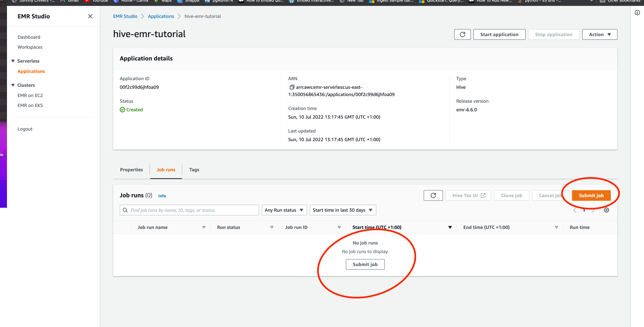The image size is (644, 327).
Task: Open job runs table preferences gear
Action: [x=607, y=210]
